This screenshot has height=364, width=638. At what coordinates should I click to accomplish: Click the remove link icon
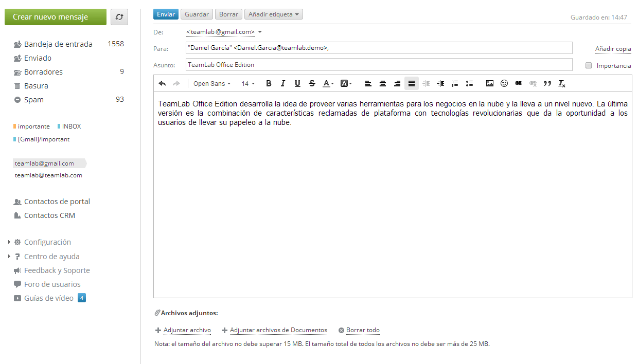pos(533,83)
